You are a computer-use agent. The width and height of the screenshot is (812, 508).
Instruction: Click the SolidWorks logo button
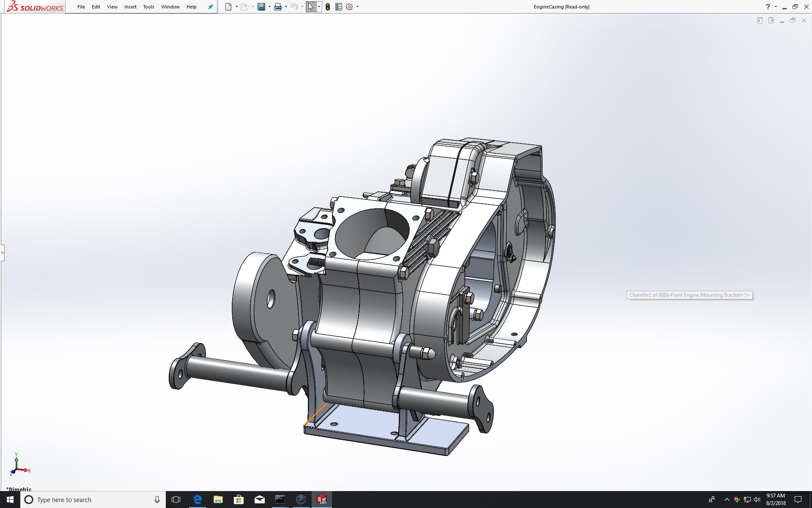coord(36,7)
